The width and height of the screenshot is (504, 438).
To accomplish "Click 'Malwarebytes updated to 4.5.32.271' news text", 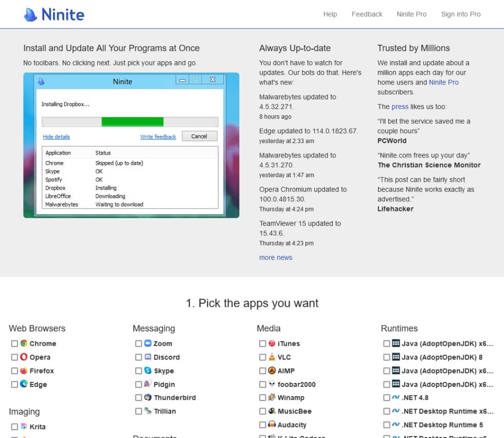I will pos(298,101).
